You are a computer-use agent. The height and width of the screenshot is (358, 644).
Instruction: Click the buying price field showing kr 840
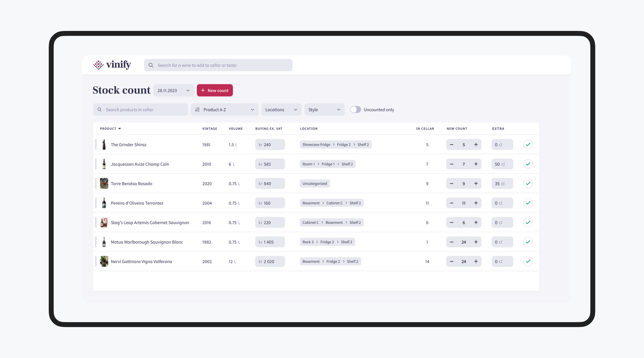[x=270, y=183]
